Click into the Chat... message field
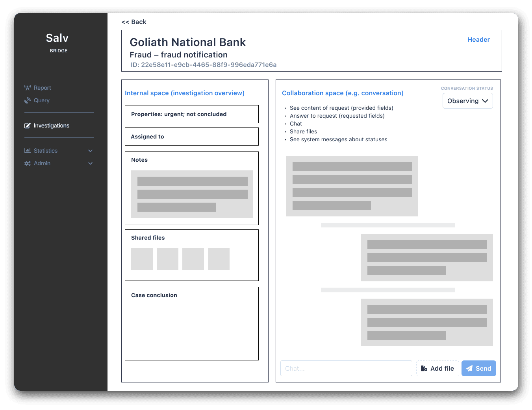The width and height of the screenshot is (532, 410). pos(346,368)
